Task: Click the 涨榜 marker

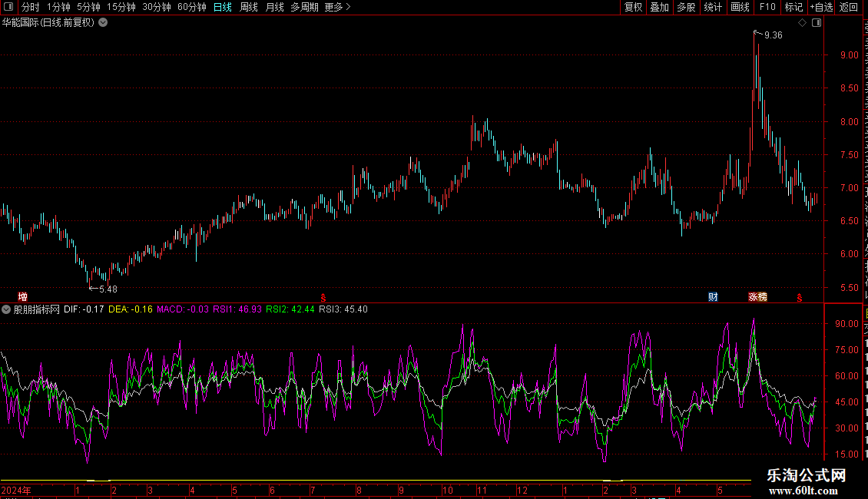Action: pos(758,297)
